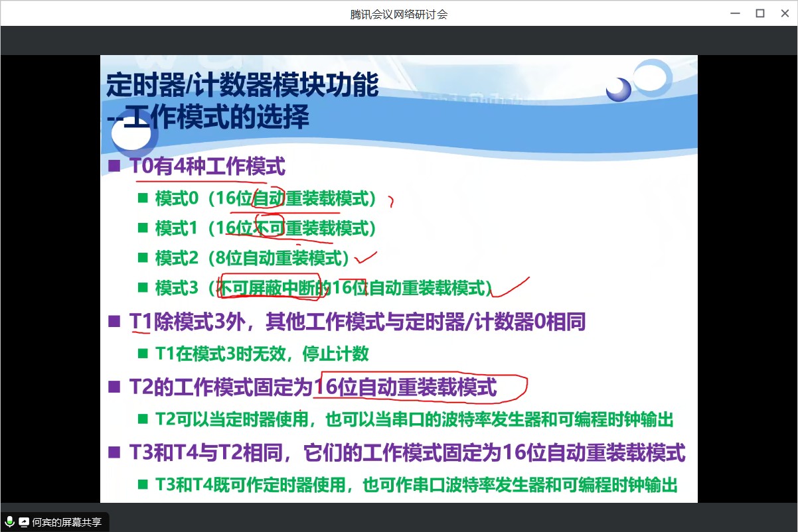Click the line 模式3 不可屏蔽中断的16位自动重装载模式
Screen dimensions: 798x532
325,288
